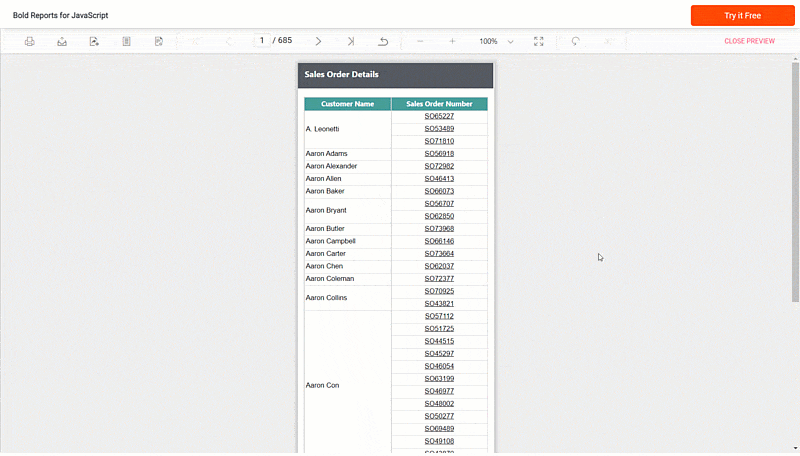The image size is (800, 456).
Task: Open the export setup icon
Action: coord(94,41)
